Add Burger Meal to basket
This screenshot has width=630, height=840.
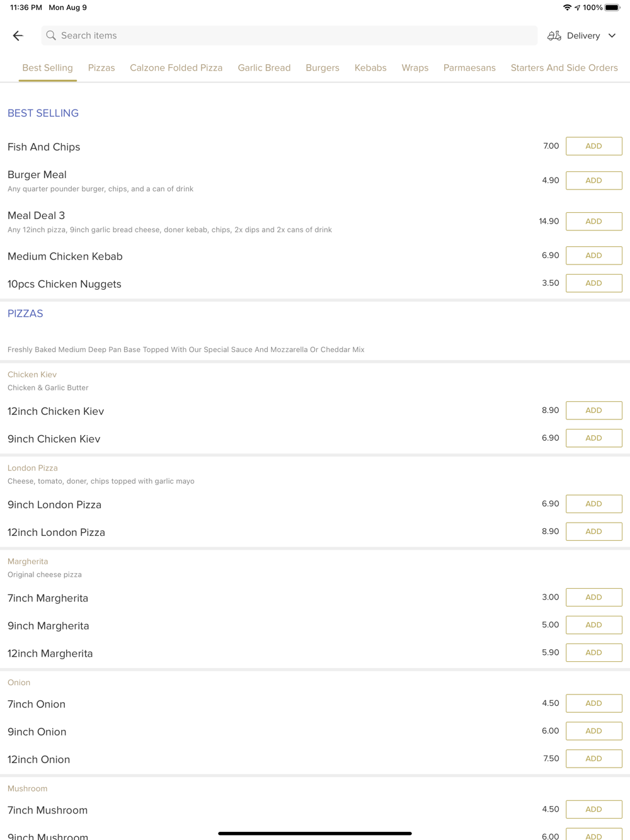(x=593, y=181)
